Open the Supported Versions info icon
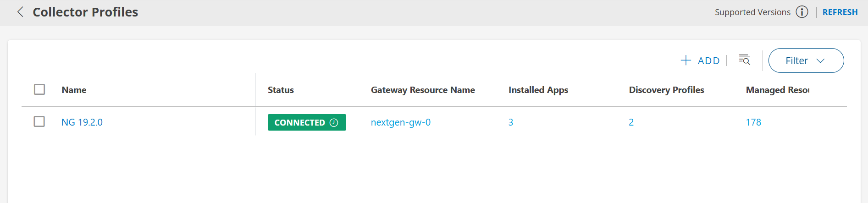This screenshot has height=203, width=868. coord(802,12)
